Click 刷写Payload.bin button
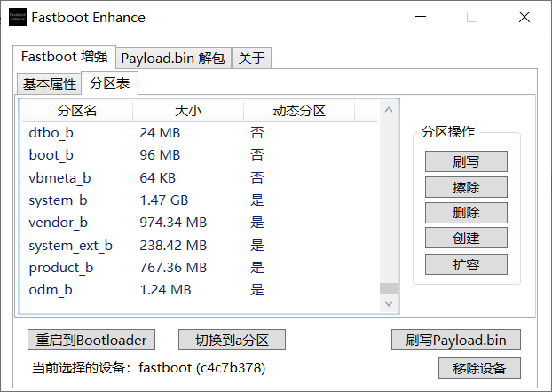This screenshot has height=392, width=552. point(456,340)
